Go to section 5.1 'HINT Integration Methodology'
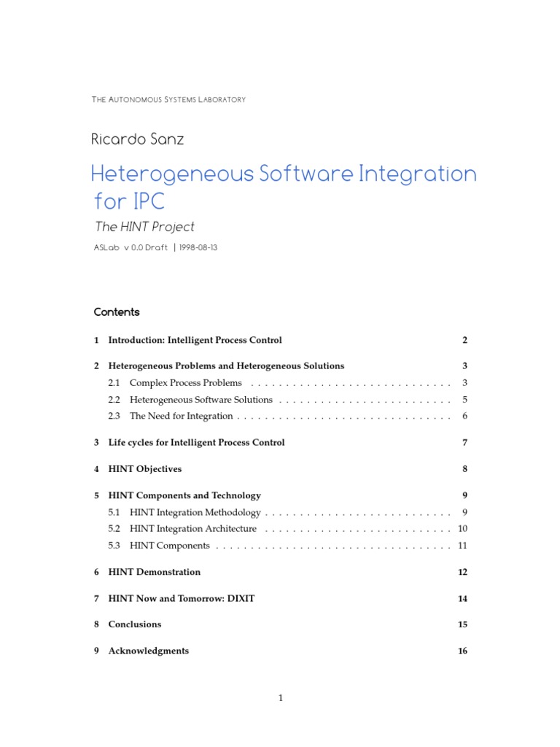The image size is (560, 747). [195, 512]
